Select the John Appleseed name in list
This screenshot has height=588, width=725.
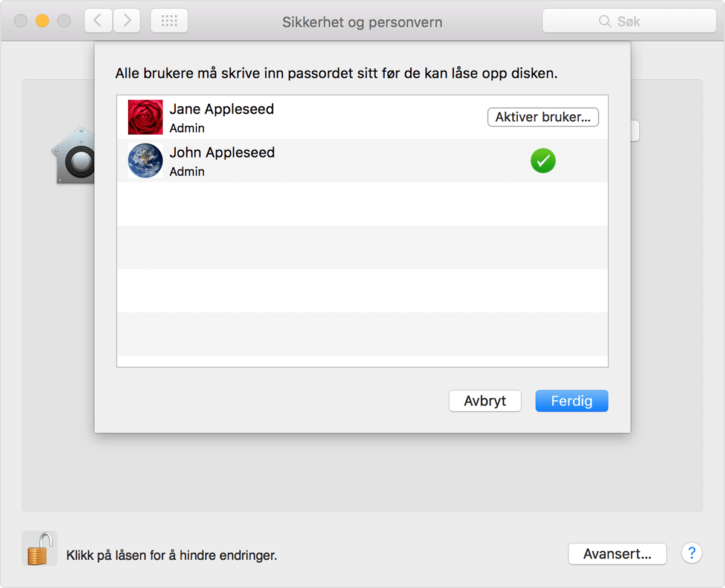[222, 153]
